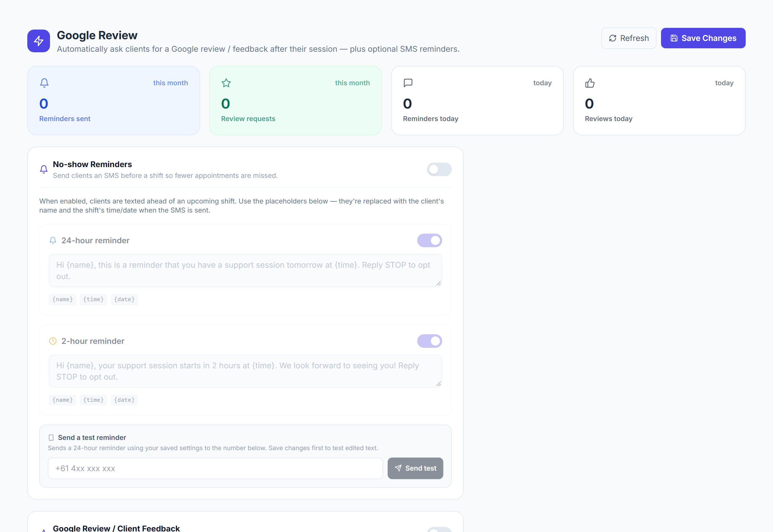Toggle the Google Review / Client Feedback switch
The image size is (773, 532).
pos(439,530)
